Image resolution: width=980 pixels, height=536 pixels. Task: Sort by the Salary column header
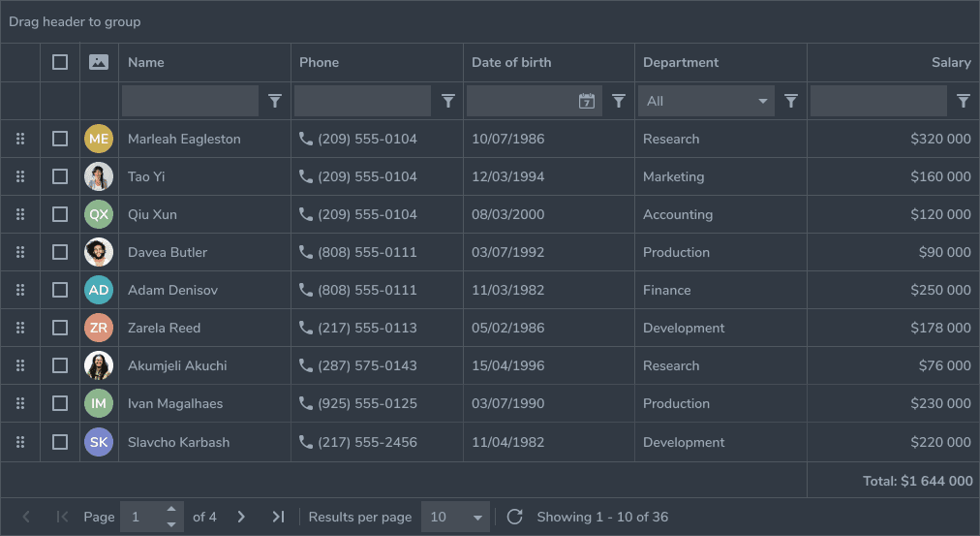[x=950, y=62]
